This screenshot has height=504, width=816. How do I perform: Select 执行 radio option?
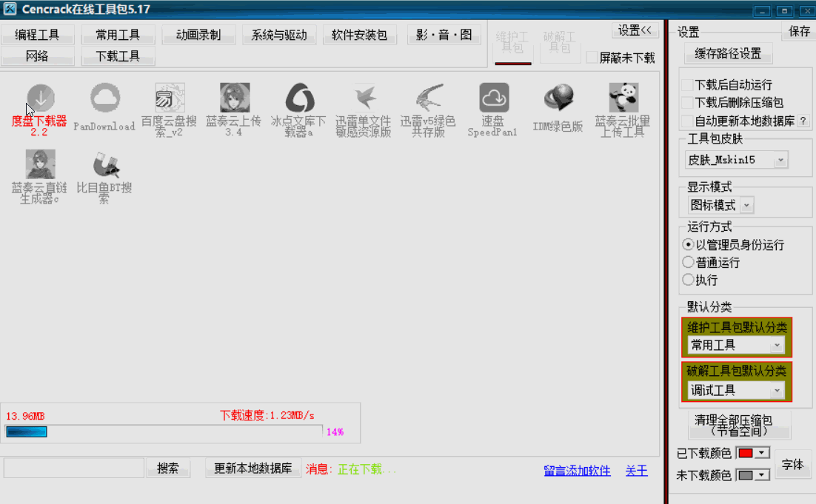[688, 280]
